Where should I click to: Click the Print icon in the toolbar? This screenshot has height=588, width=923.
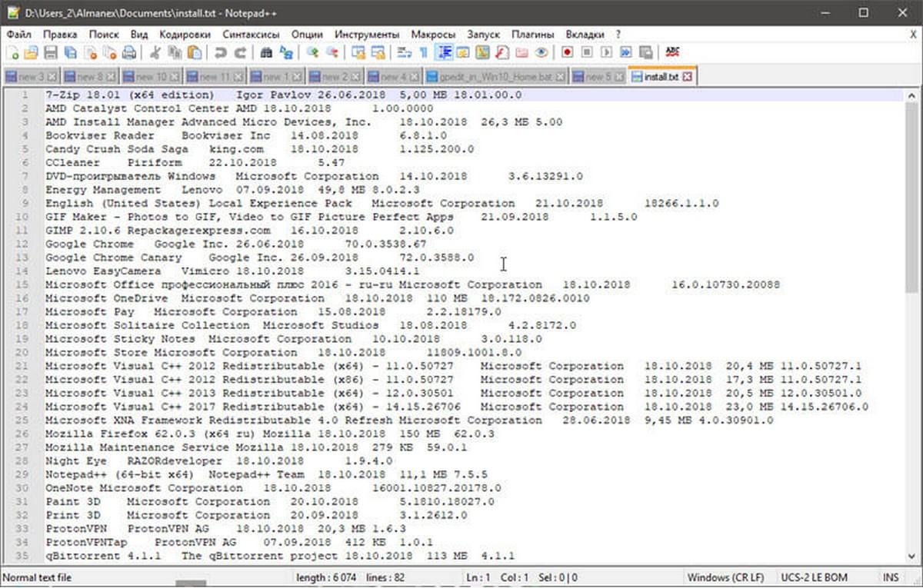point(129,52)
